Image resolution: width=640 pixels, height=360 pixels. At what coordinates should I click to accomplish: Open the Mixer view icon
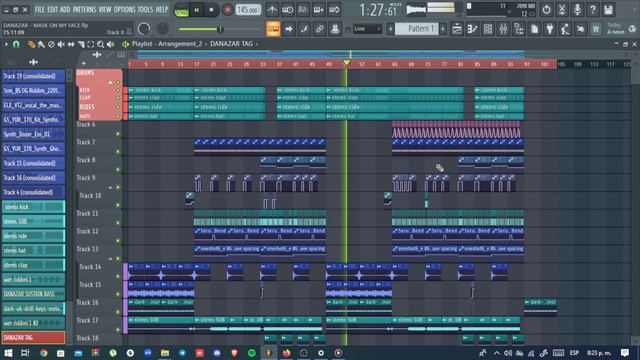(503, 29)
